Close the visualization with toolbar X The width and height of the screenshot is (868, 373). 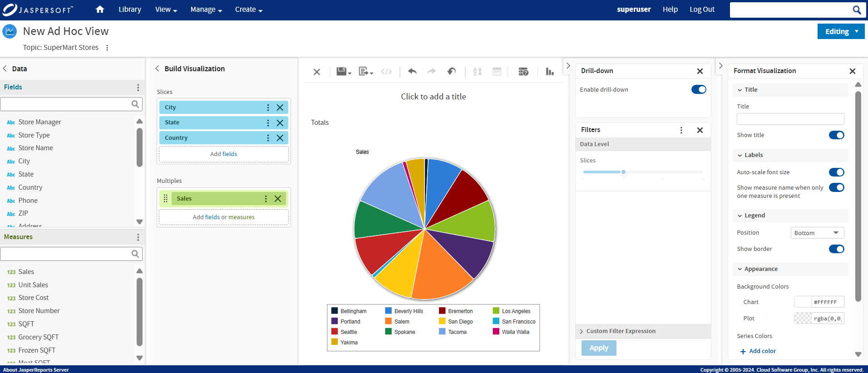[317, 72]
